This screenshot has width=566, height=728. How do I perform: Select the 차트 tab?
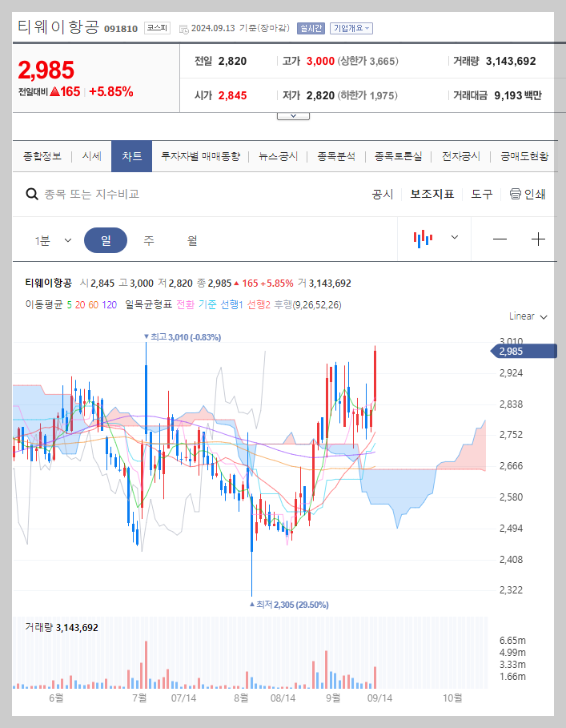tap(132, 156)
